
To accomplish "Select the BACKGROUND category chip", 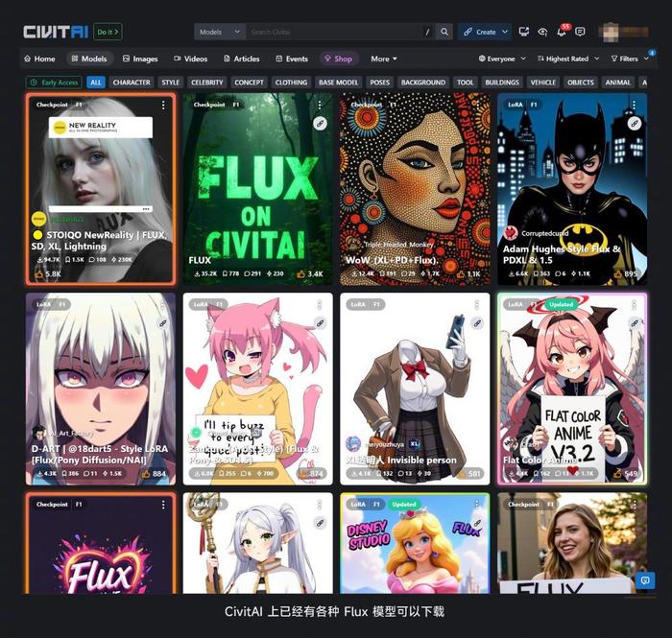I will pyautogui.click(x=423, y=83).
